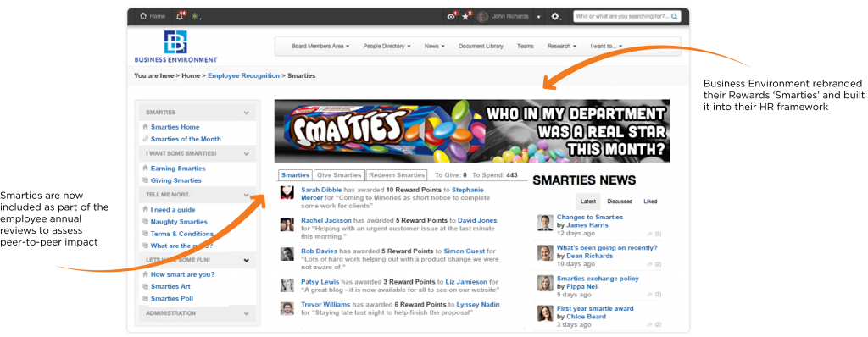Show Discussed Smarties news
The width and height of the screenshot is (868, 337).
tap(620, 202)
